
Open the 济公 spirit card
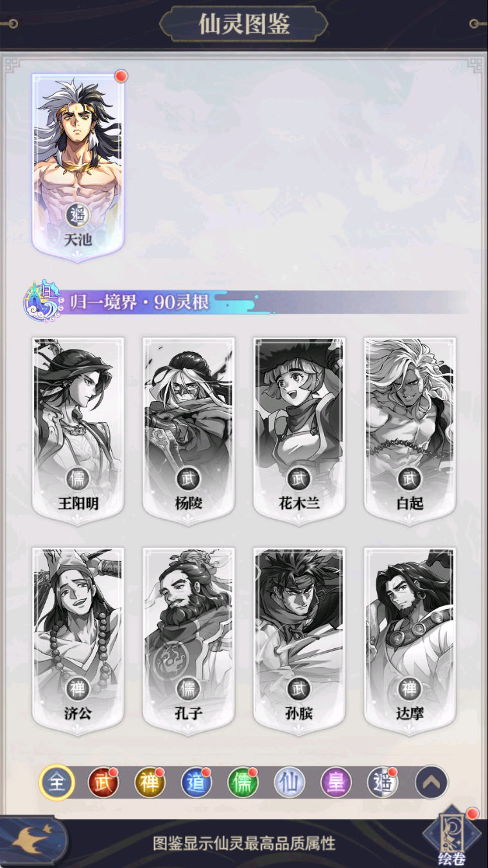[x=78, y=641]
